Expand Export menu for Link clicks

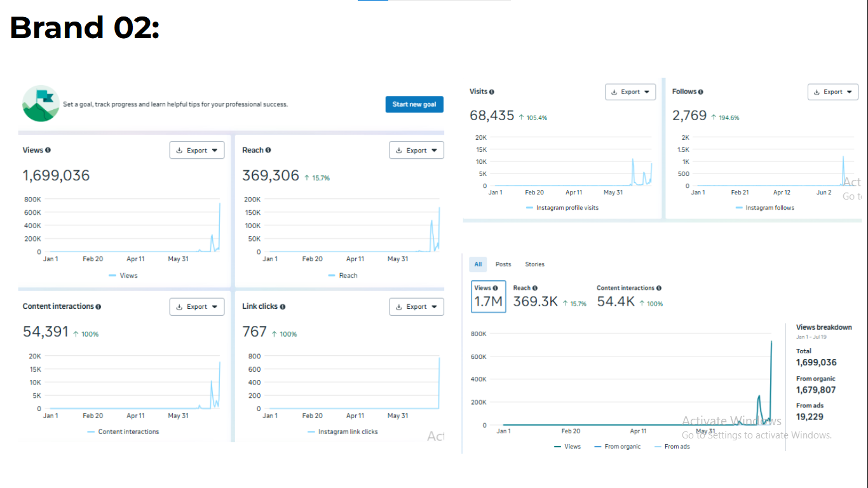click(x=416, y=307)
